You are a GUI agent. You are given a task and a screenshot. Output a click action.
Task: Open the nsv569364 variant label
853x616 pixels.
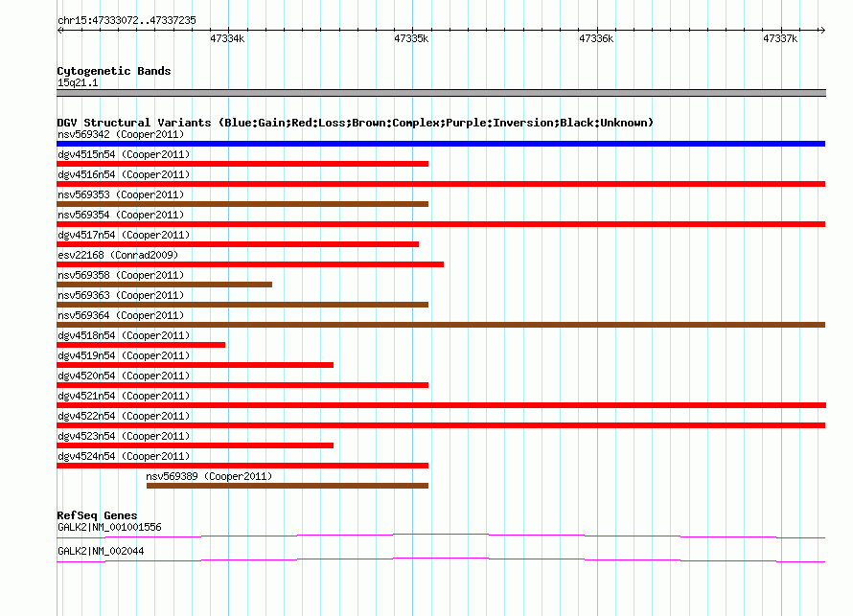[121, 315]
